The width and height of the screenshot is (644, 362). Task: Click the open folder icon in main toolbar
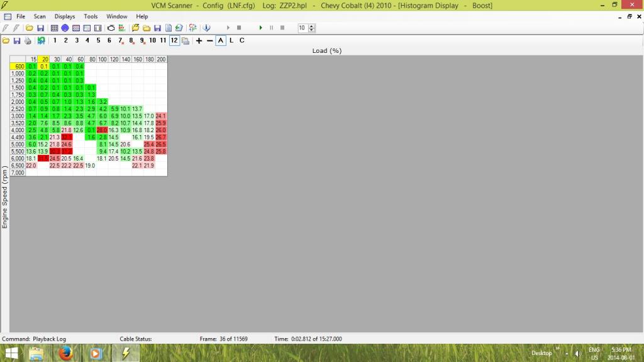click(x=29, y=28)
